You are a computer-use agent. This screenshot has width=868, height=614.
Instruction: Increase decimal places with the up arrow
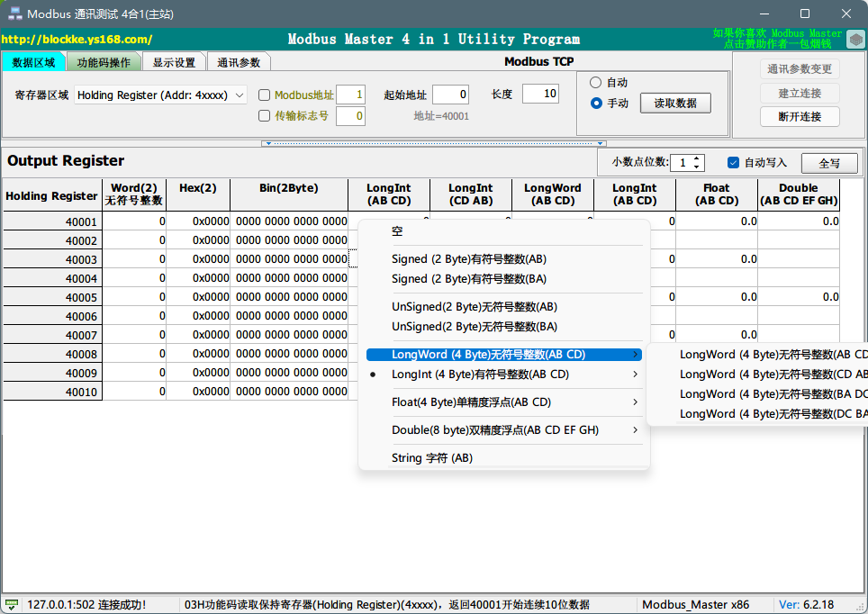coord(698,158)
